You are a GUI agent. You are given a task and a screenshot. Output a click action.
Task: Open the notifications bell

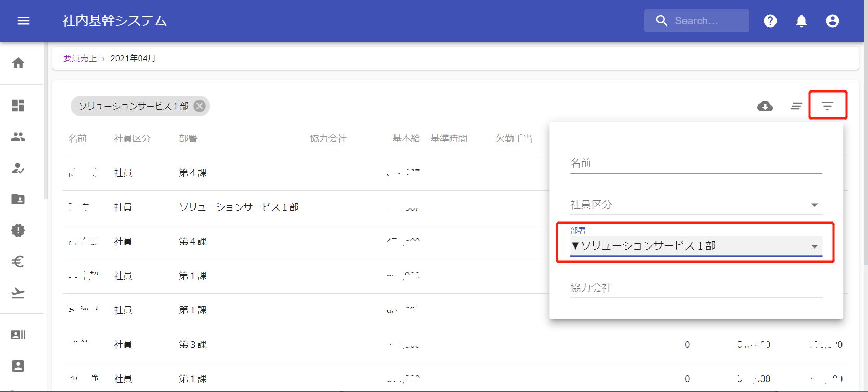pos(801,21)
